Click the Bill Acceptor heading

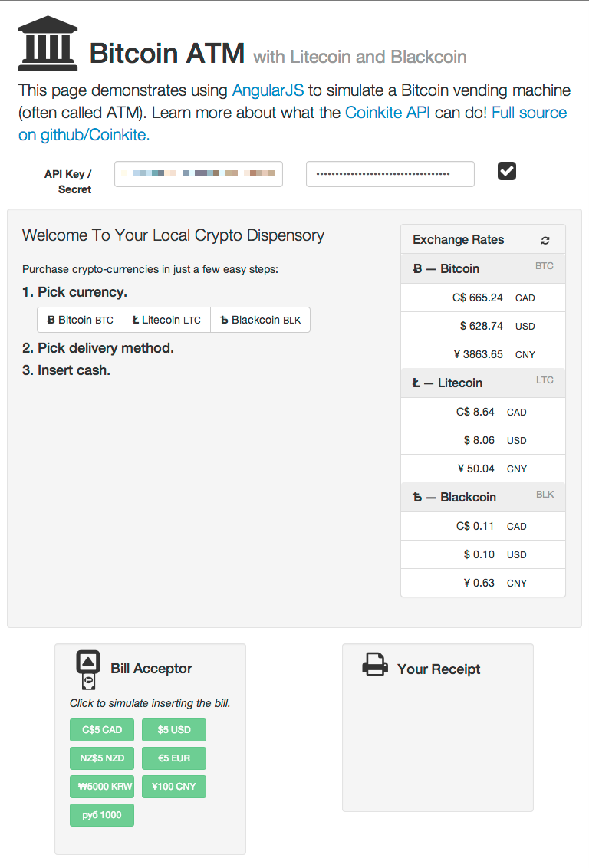(x=151, y=669)
